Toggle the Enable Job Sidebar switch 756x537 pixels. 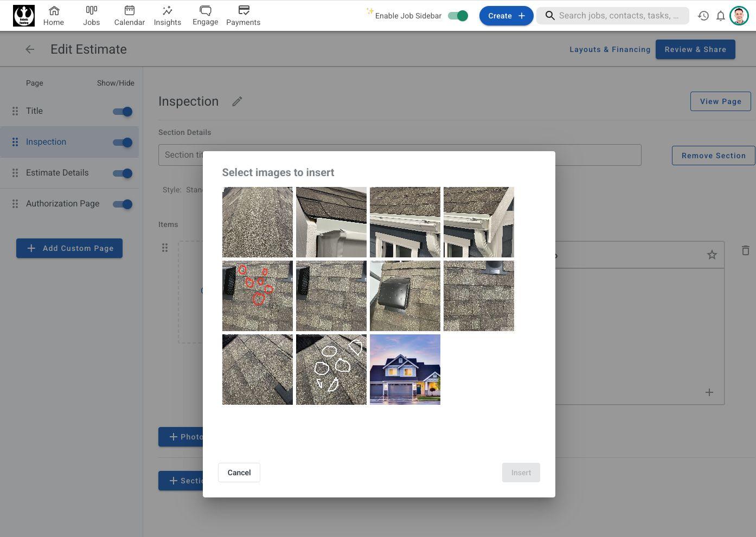tap(458, 16)
